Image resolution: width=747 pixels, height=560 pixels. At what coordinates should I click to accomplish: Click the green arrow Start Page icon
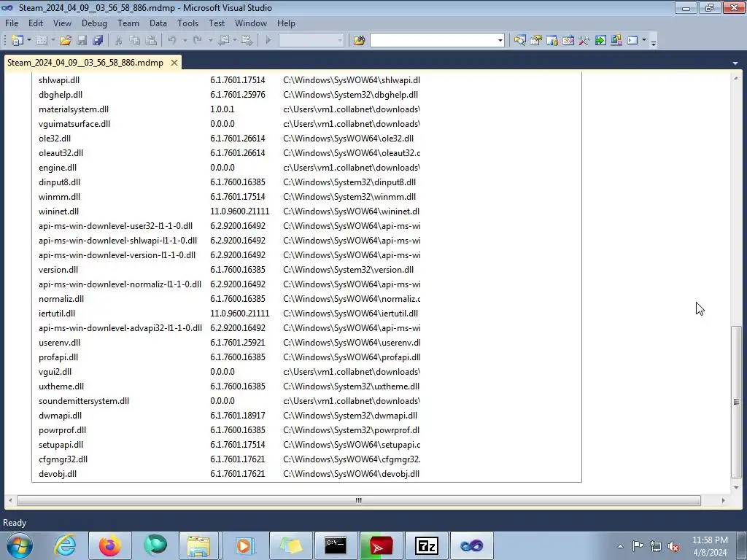point(600,41)
